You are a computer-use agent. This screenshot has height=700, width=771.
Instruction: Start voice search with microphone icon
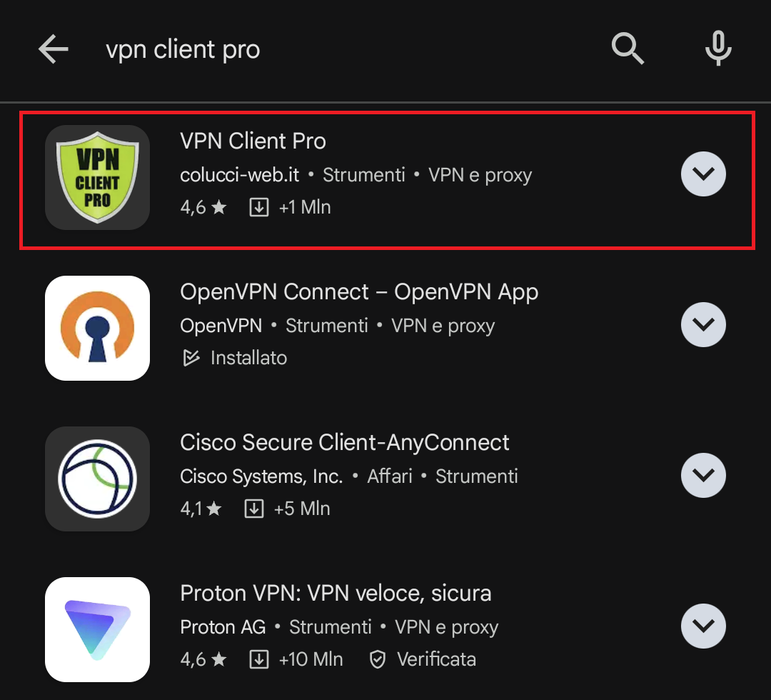[718, 48]
